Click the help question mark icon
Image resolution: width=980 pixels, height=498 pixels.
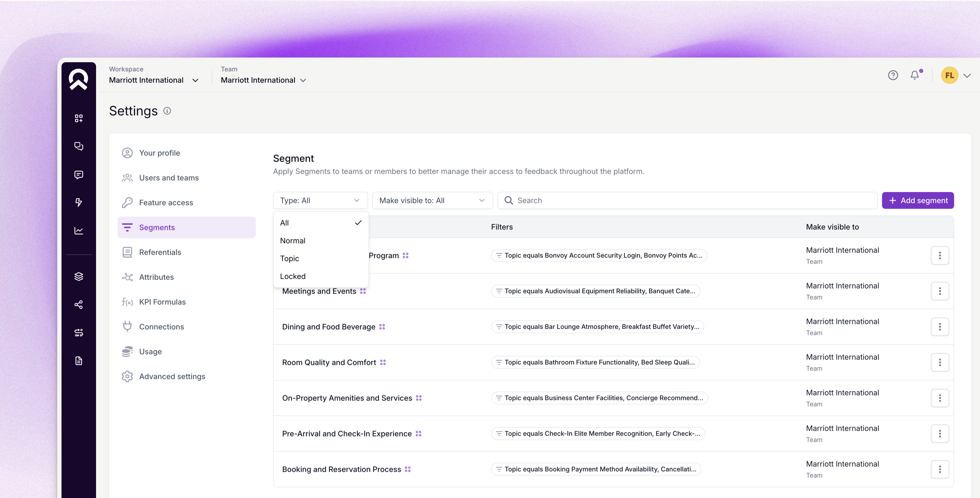[x=893, y=75]
